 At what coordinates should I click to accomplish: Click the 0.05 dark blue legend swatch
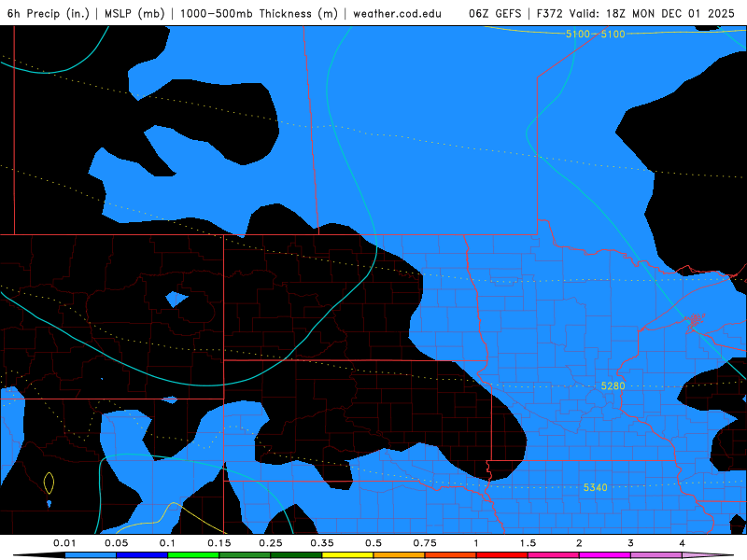(x=142, y=555)
